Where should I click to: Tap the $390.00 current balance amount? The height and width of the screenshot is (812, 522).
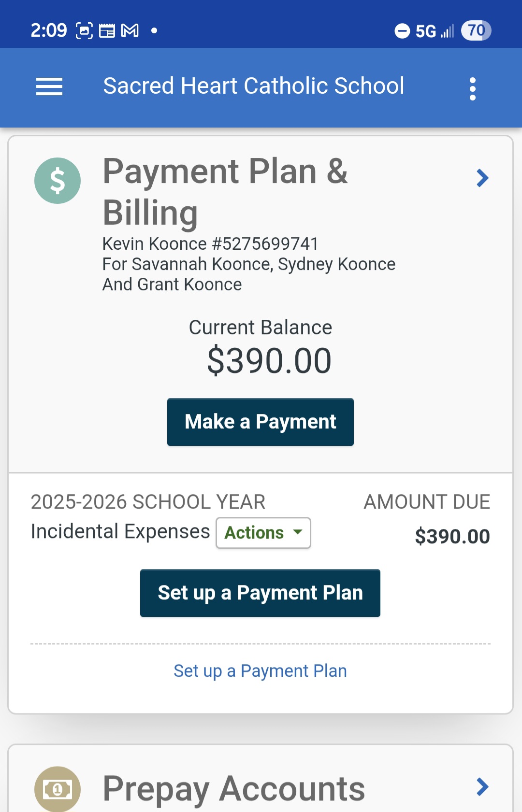[269, 361]
